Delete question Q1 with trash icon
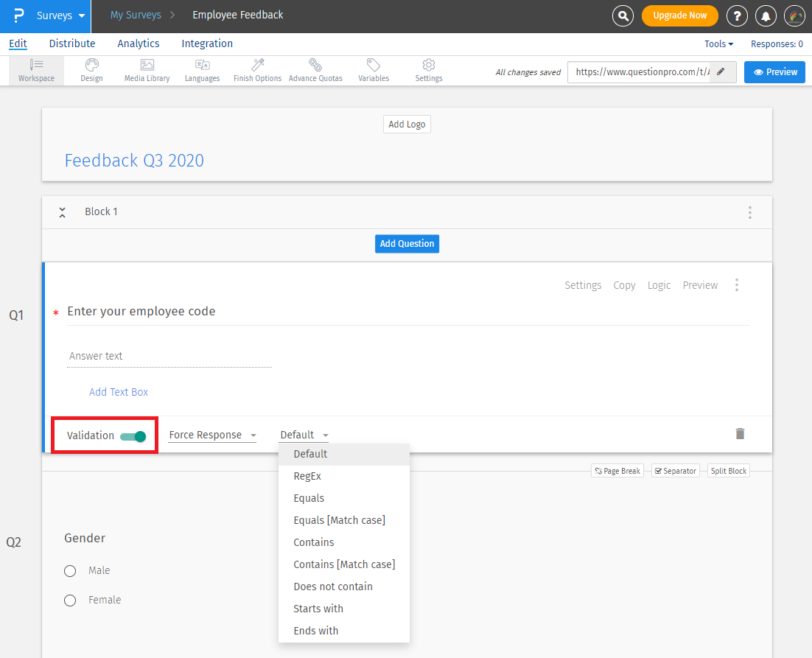 click(740, 434)
